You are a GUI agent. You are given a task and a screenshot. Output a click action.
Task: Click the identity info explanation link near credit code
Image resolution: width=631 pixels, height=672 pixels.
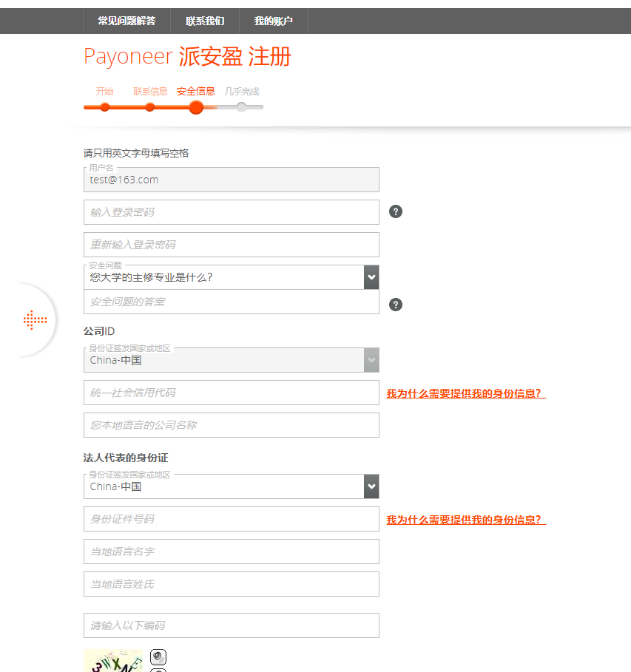tap(465, 393)
